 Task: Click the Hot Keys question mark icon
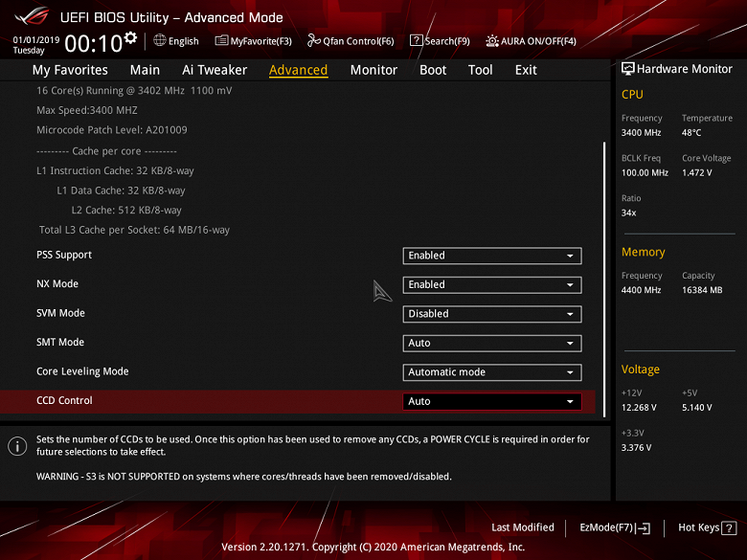click(729, 528)
